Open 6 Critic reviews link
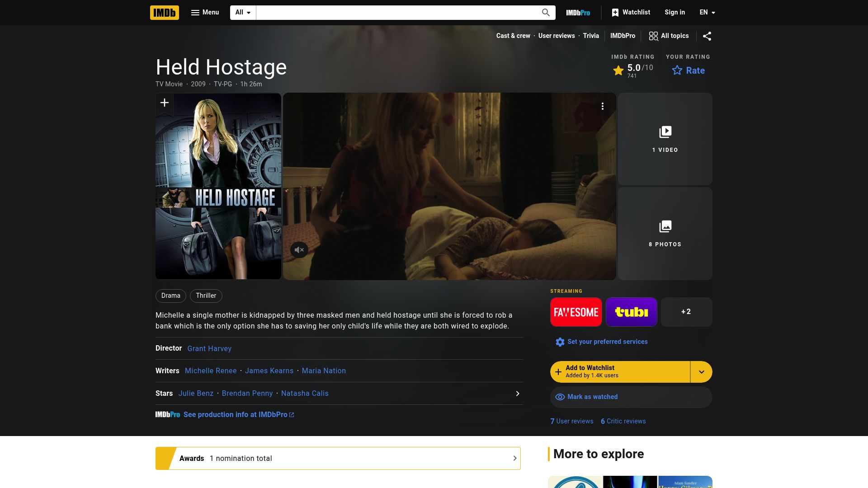Screen dimensions: 868x488 click(x=623, y=421)
